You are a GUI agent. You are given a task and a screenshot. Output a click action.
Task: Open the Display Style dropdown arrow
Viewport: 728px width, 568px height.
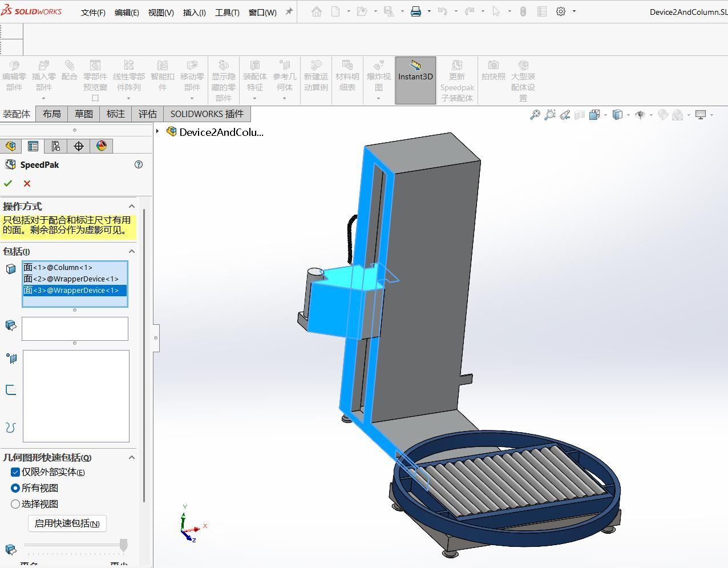pyautogui.click(x=628, y=115)
